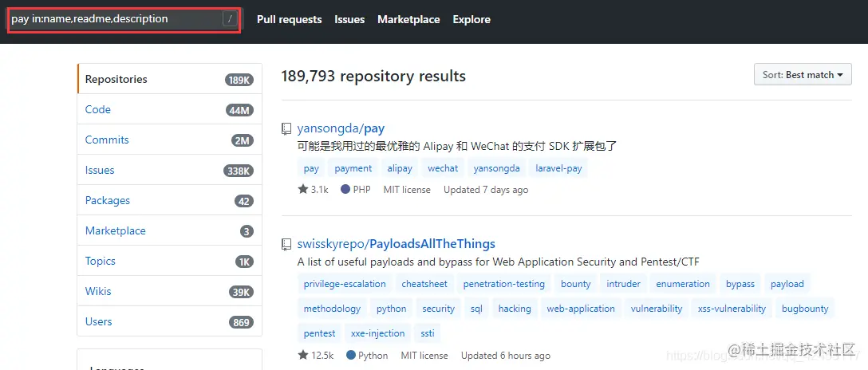Click the 'methodology' topic tag
This screenshot has width=868, height=370.
(332, 309)
